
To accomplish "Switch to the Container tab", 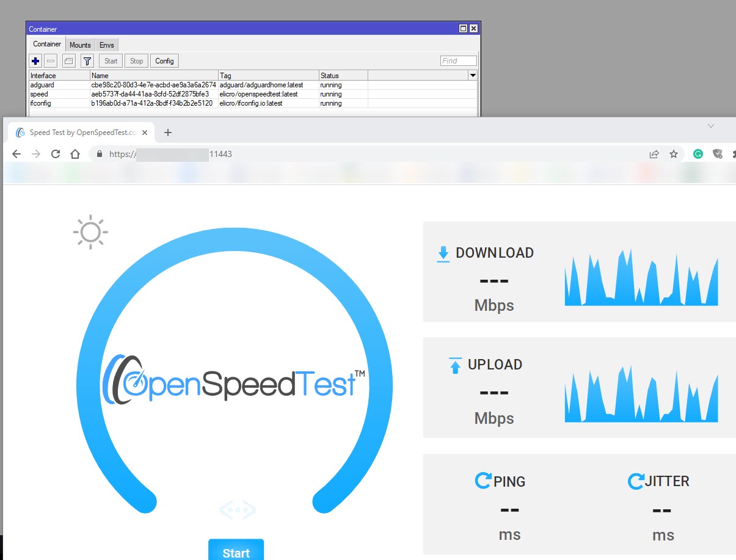I will click(47, 44).
